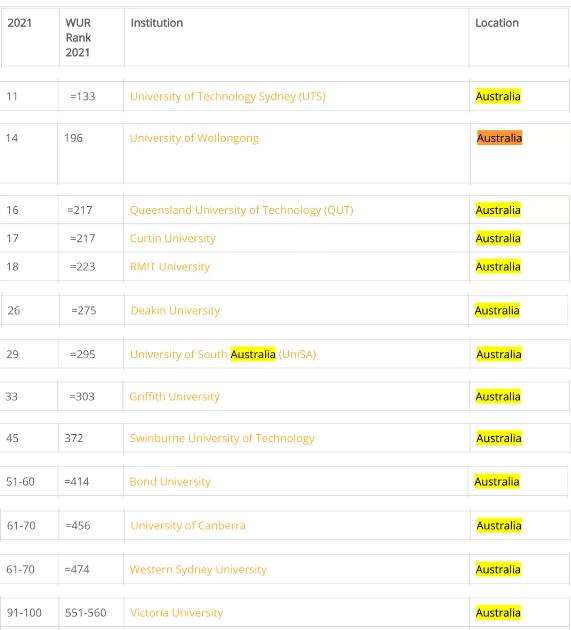The height and width of the screenshot is (630, 571).
Task: Follow Queensland University of Technology (QUT) link
Action: point(241,210)
